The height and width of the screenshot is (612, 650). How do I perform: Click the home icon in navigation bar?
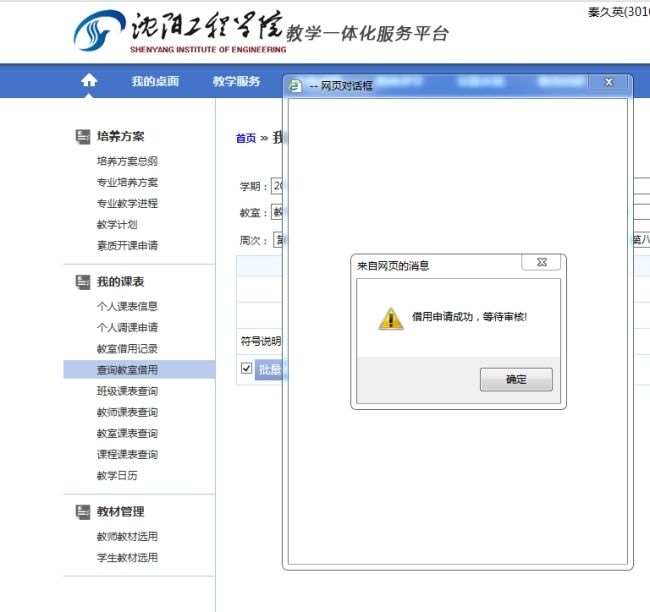point(90,81)
